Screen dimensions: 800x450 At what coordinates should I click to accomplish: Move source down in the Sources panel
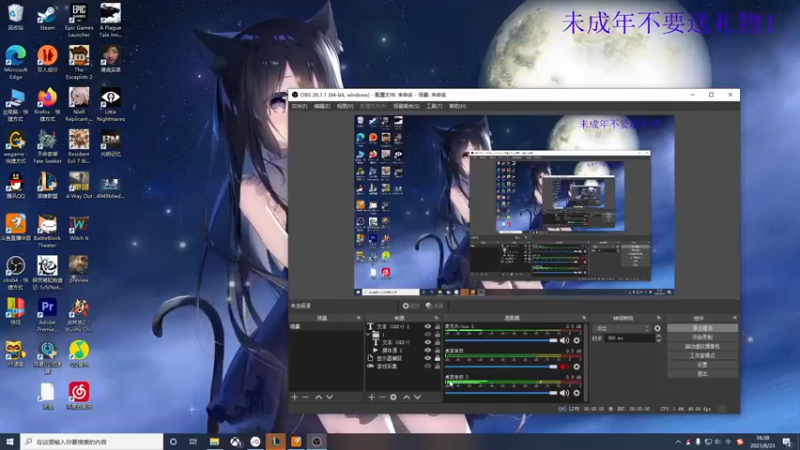coord(417,397)
